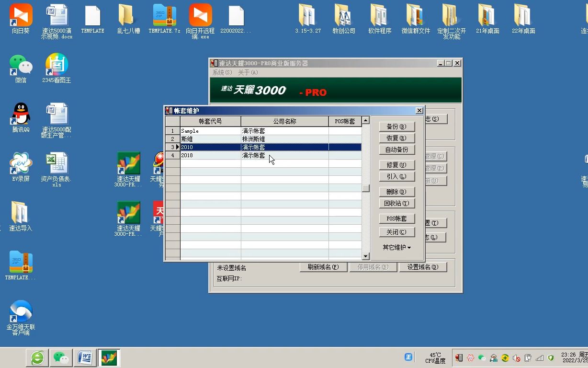
Task: Open the 系统(S) menu
Action: coord(221,72)
